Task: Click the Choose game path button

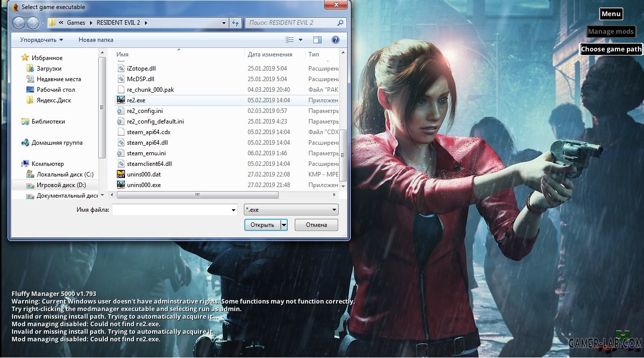Action: 611,49
